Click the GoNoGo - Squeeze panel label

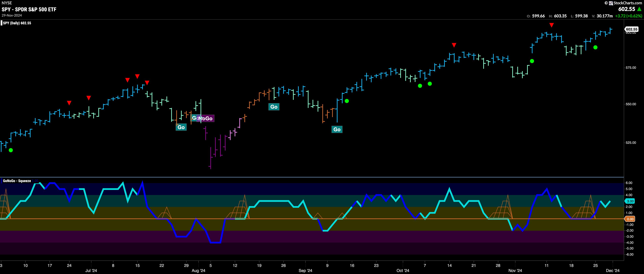click(17, 181)
